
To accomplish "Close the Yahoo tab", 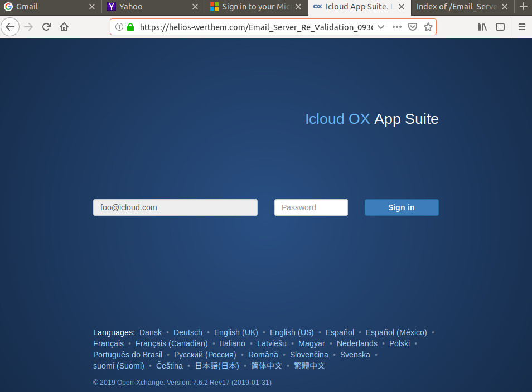I will 195,7.
